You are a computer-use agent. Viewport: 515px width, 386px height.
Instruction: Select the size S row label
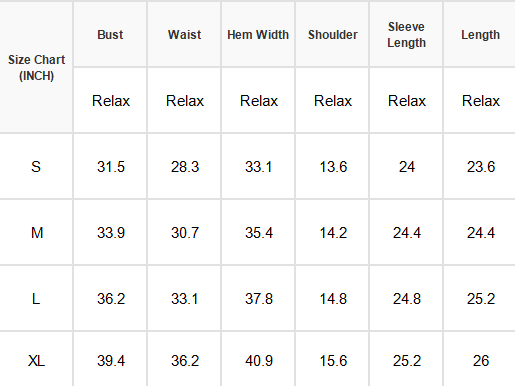(x=36, y=166)
